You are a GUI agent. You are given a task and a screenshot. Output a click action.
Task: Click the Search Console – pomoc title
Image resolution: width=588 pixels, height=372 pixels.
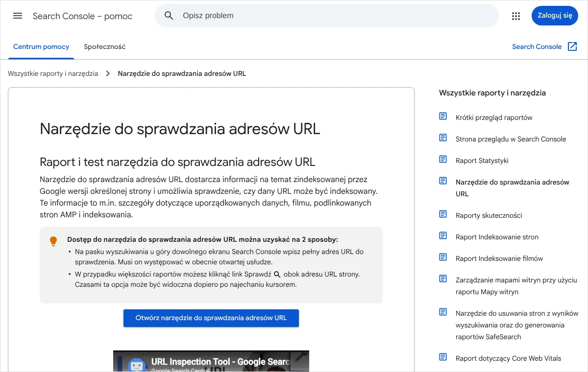(x=82, y=16)
